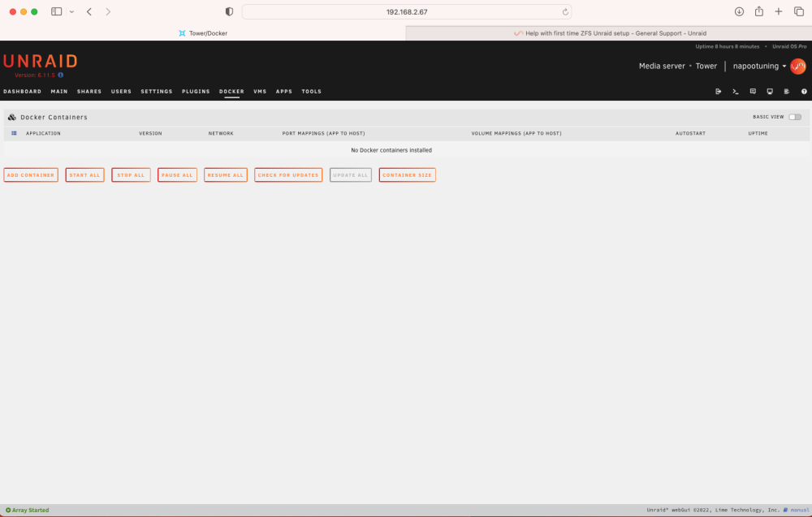Click the Version column header
This screenshot has width=812, height=517.
(150, 134)
